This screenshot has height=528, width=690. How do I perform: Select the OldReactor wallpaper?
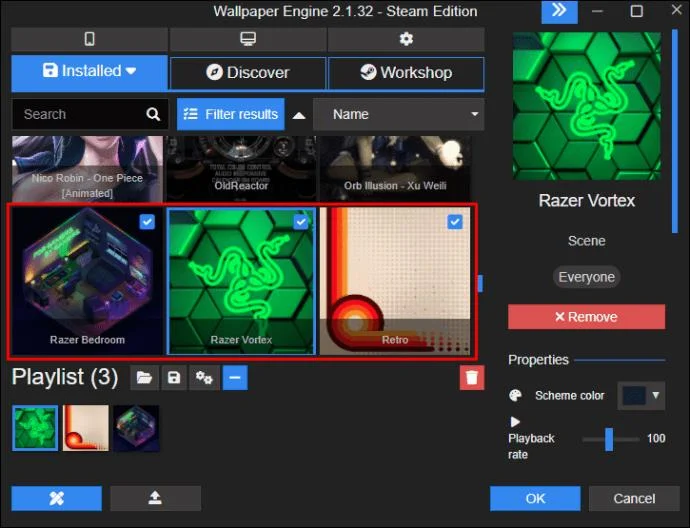(241, 169)
